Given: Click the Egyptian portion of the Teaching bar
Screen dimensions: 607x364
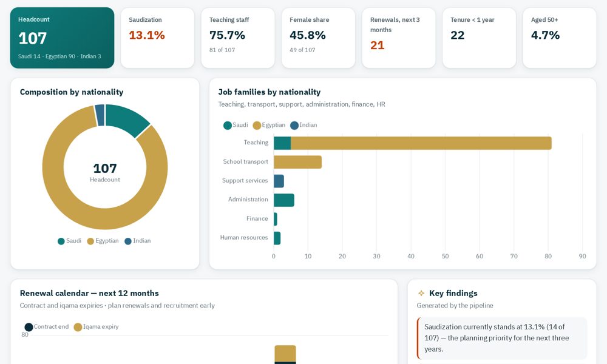Looking at the screenshot, I should click(x=421, y=143).
